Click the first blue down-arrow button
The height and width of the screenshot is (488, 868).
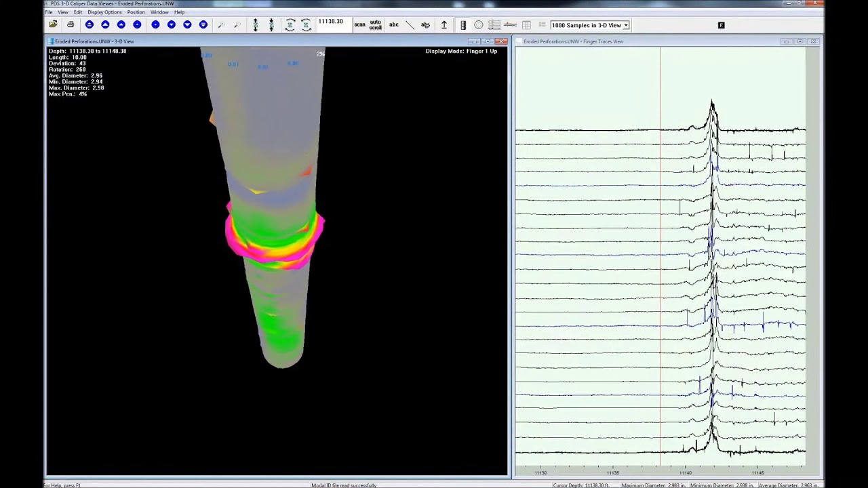click(155, 24)
